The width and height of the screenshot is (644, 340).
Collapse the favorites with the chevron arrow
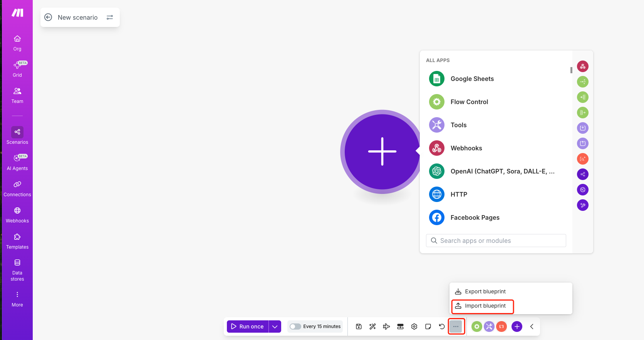click(532, 327)
